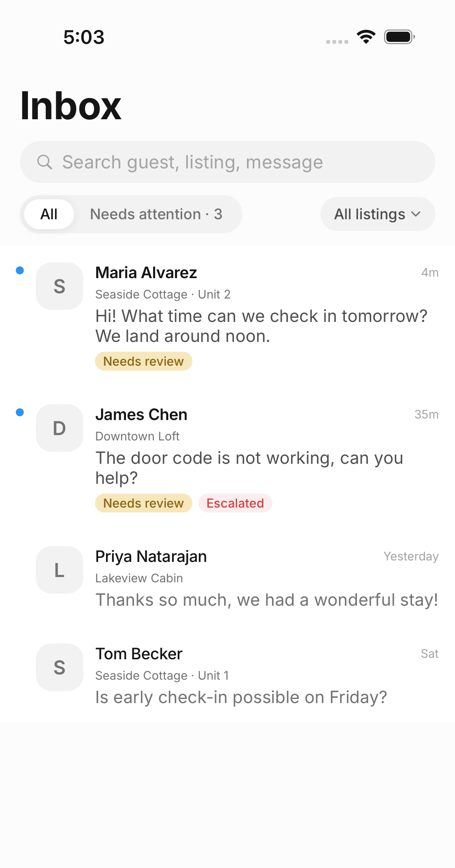Image resolution: width=455 pixels, height=868 pixels.
Task: Select Lakeview Cabin listing label
Action: [x=139, y=578]
